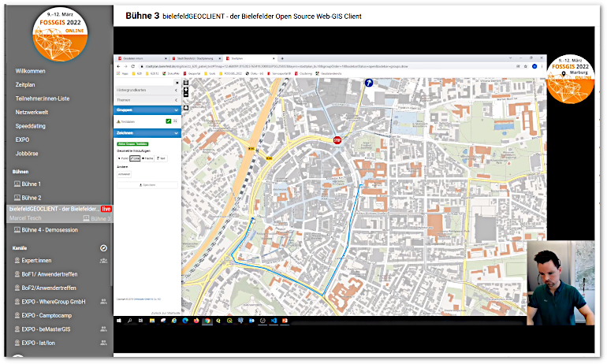Screen dimensions: 607x364
Task: Select Linie geometry tool
Action: click(x=135, y=158)
